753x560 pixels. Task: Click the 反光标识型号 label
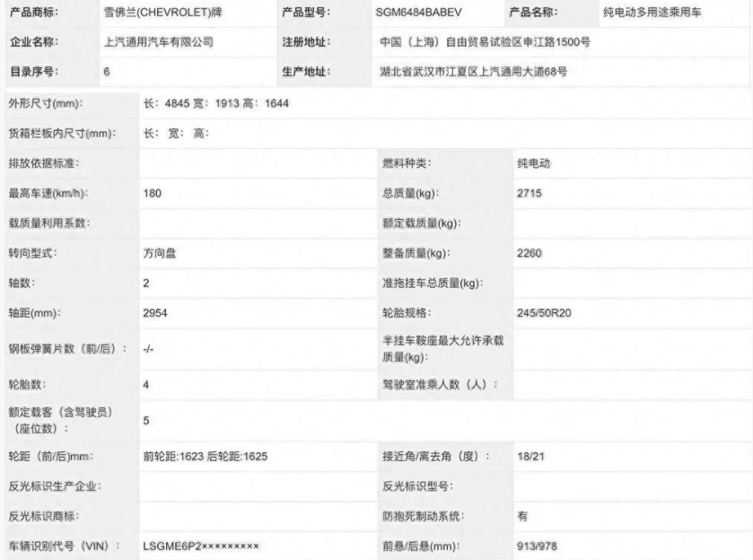pos(418,486)
